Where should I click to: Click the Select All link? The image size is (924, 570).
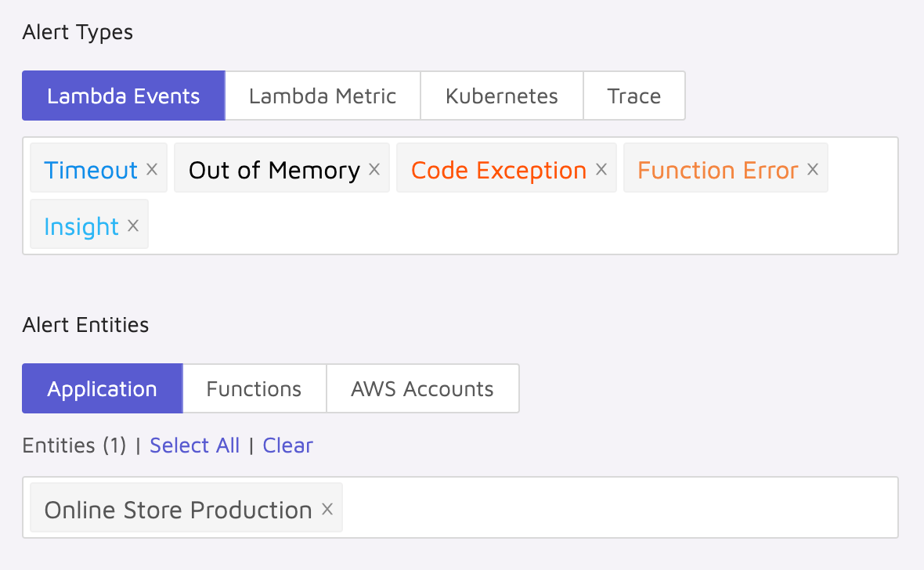click(x=194, y=446)
